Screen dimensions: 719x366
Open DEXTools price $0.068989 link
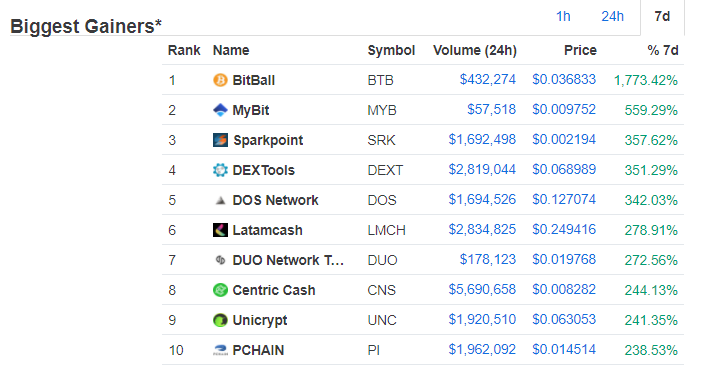pyautogui.click(x=564, y=169)
